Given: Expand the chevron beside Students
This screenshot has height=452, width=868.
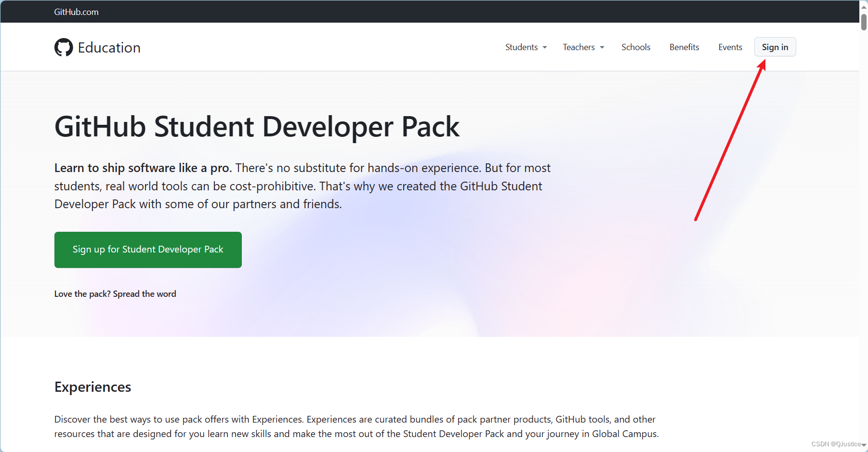Looking at the screenshot, I should pos(544,47).
